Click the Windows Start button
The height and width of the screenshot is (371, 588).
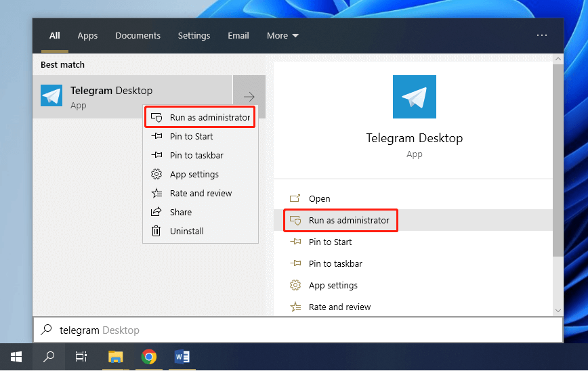(x=16, y=357)
